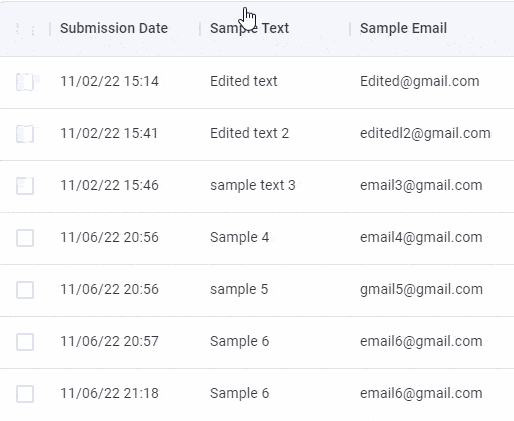Select the 'Sample 4' text cell

pyautogui.click(x=239, y=237)
